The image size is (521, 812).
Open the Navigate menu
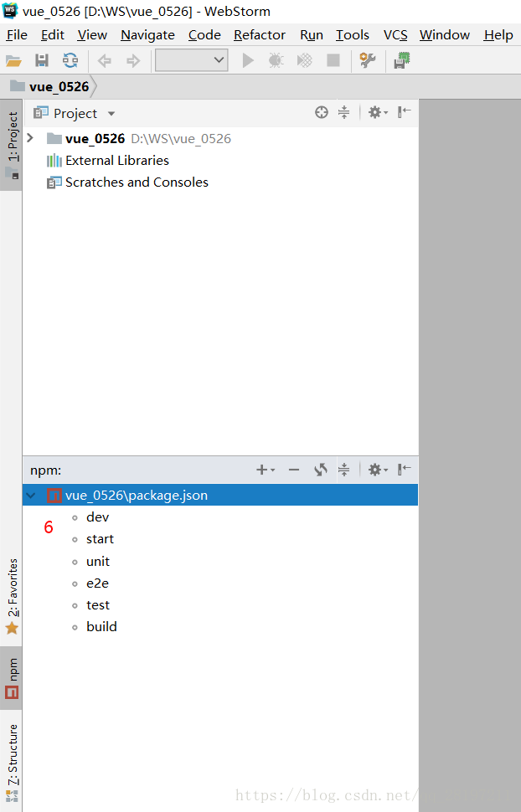pos(147,34)
